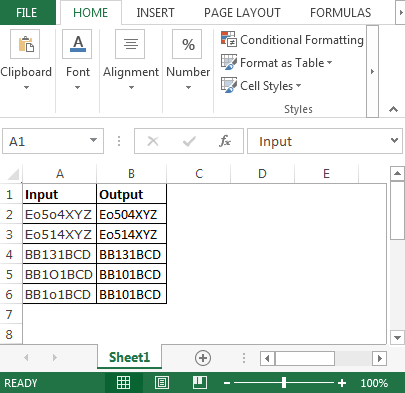This screenshot has height=393, width=405.
Task: Open Insert Function fx dialog
Action: [x=225, y=141]
